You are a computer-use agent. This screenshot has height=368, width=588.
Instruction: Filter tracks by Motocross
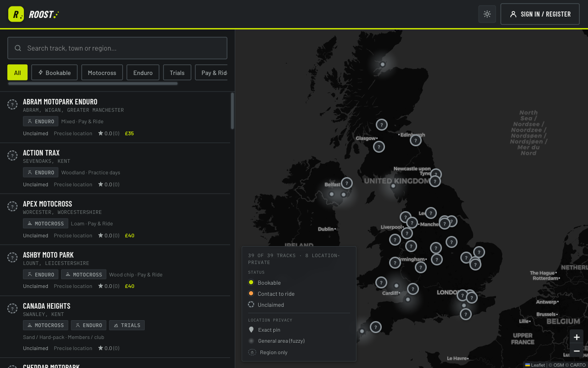102,73
